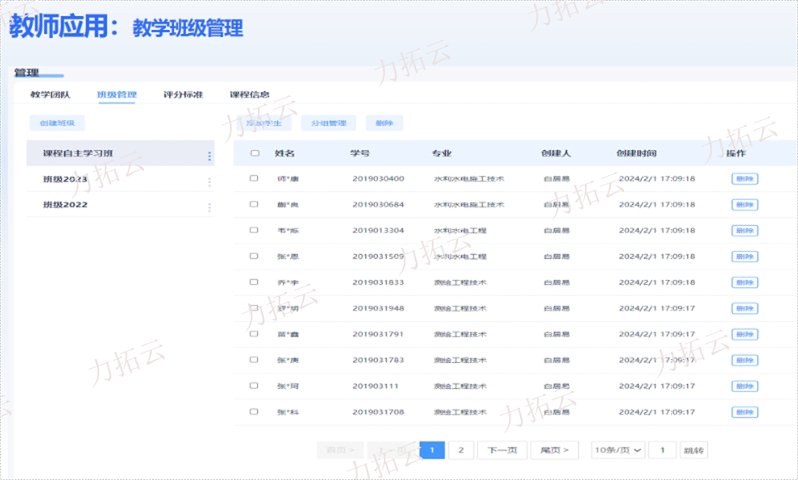Screen dimensions: 798x480
Task: Delete the row with student number 2019013304
Action: tap(745, 231)
